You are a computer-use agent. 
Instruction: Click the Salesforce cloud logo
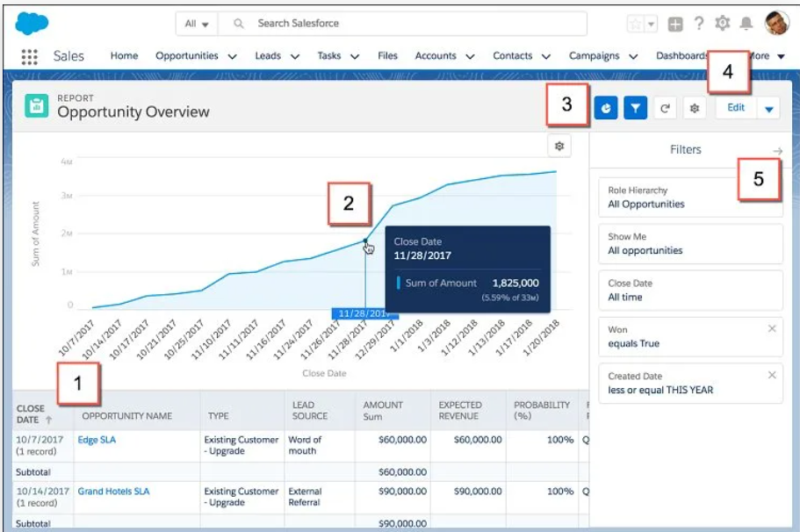pos(32,23)
